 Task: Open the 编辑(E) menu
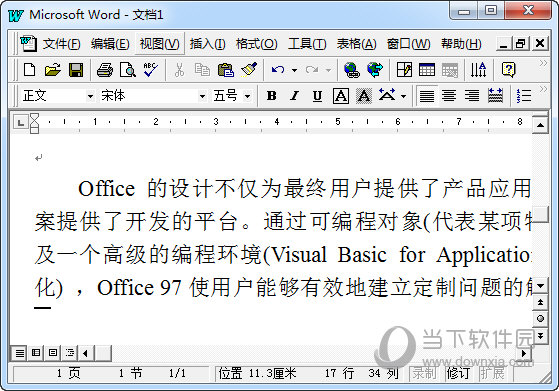[x=110, y=44]
